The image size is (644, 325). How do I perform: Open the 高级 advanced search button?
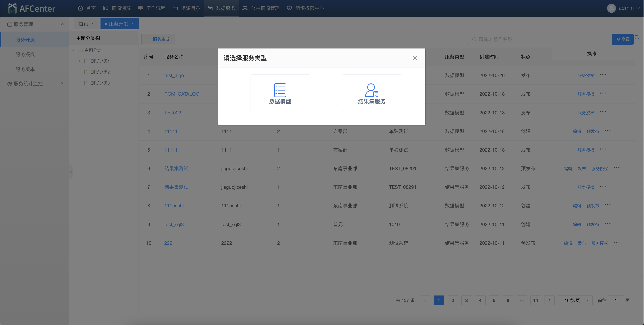click(623, 39)
